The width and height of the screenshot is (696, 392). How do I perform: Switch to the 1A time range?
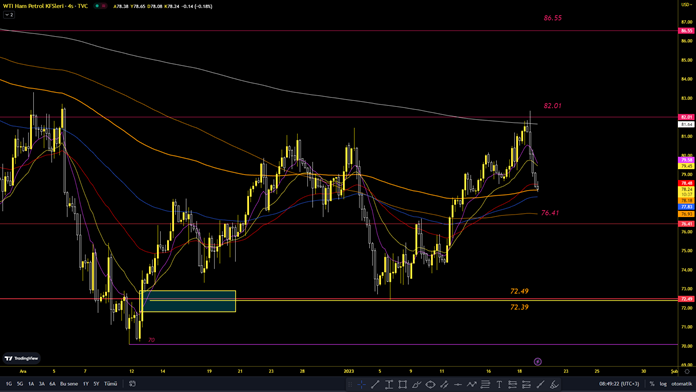(31, 384)
